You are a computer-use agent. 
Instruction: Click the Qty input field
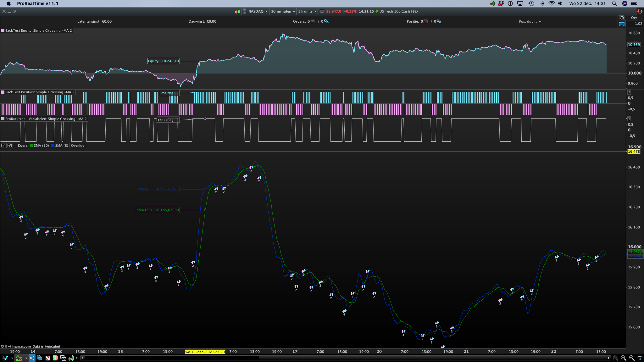click(x=634, y=24)
